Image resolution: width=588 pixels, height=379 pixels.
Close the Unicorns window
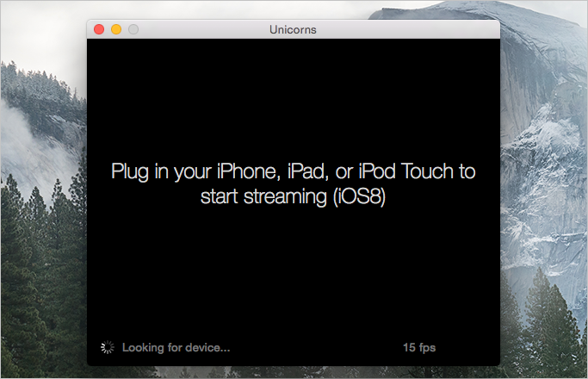click(x=99, y=29)
